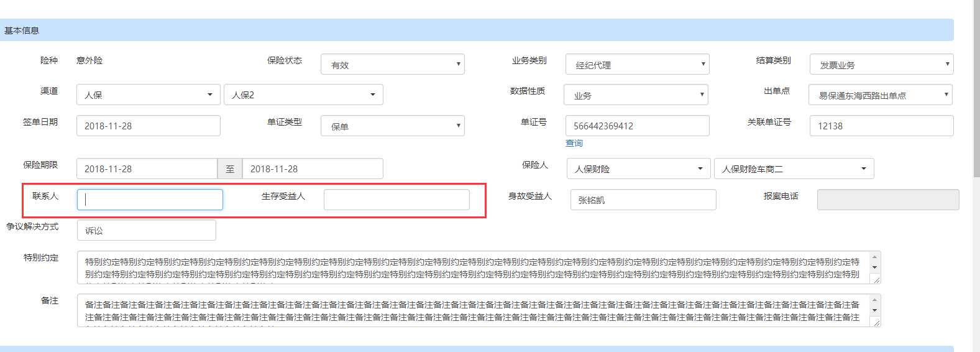The image size is (980, 352).
Task: Focus the 联系人 input field
Action: (x=150, y=200)
